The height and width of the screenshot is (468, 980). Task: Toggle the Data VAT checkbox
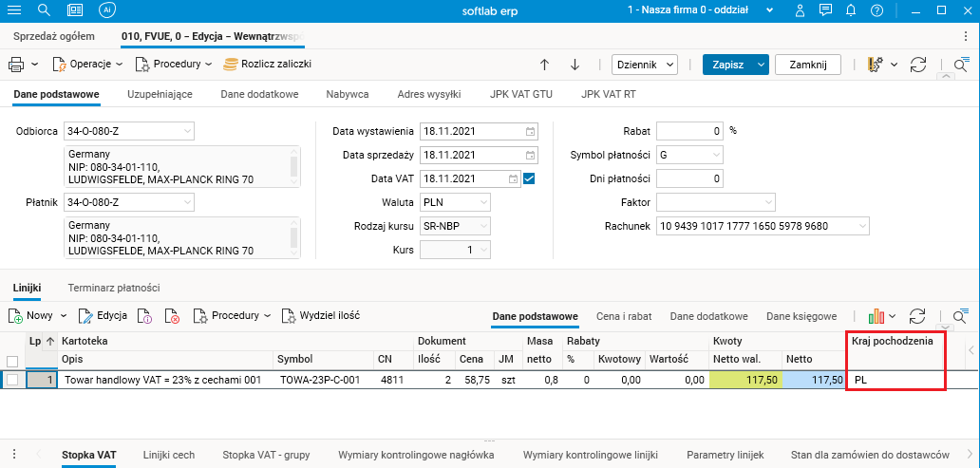point(529,178)
